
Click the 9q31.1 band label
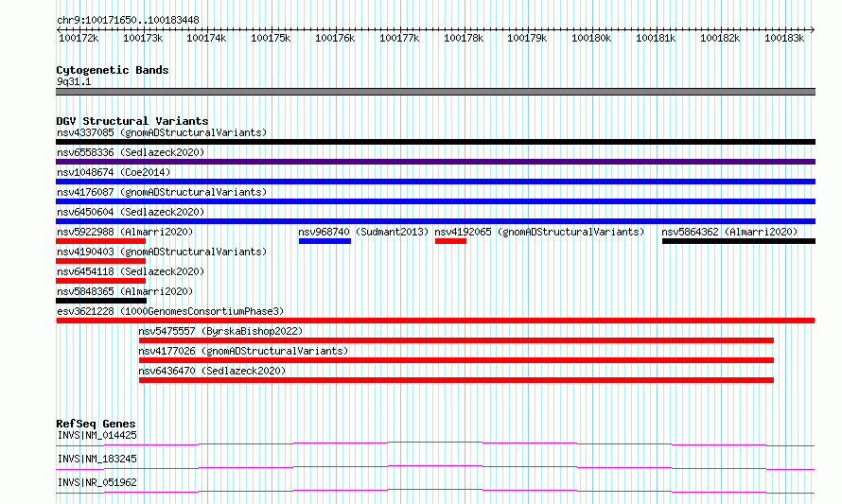(x=74, y=81)
